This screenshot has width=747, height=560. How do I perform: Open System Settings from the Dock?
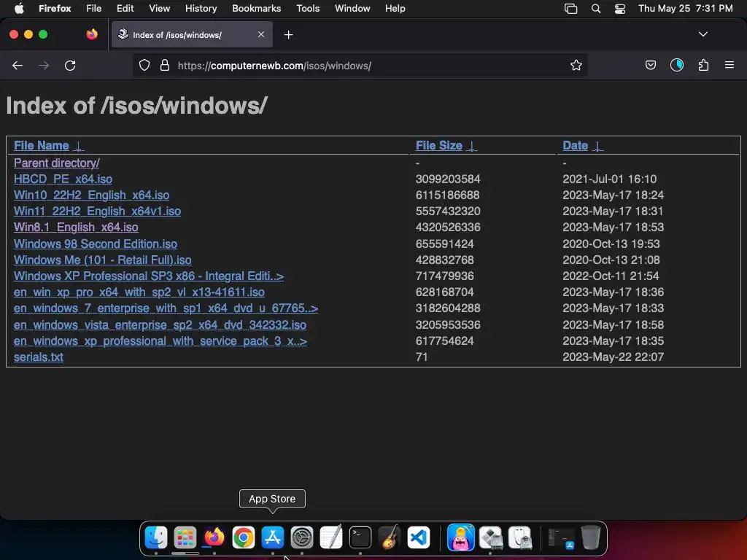(x=302, y=537)
